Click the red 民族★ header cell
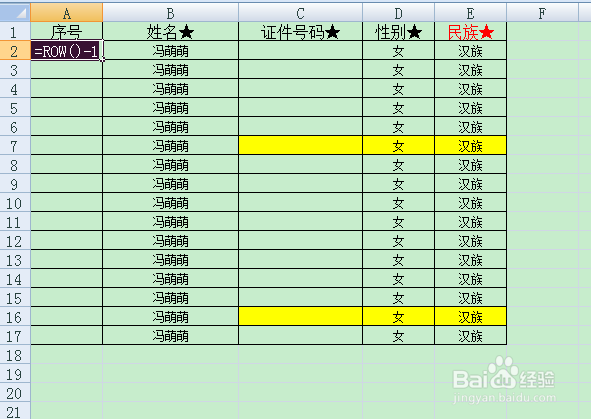The width and height of the screenshot is (591, 419). point(470,32)
